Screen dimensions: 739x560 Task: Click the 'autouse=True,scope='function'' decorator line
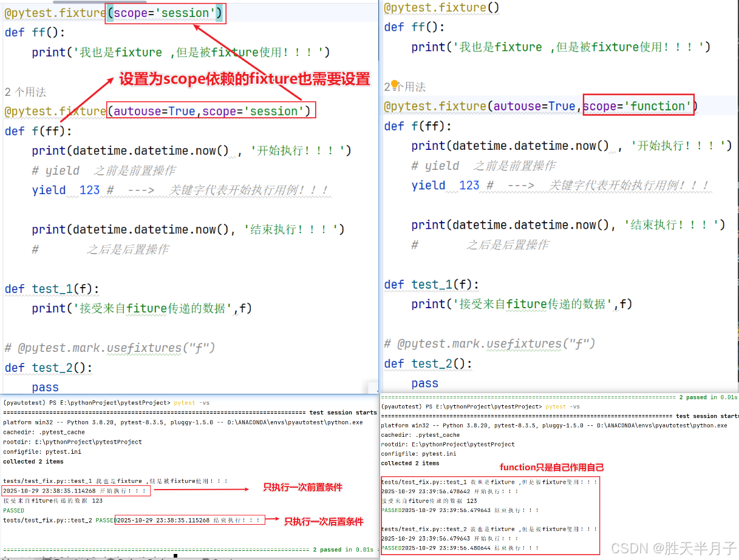coord(540,106)
